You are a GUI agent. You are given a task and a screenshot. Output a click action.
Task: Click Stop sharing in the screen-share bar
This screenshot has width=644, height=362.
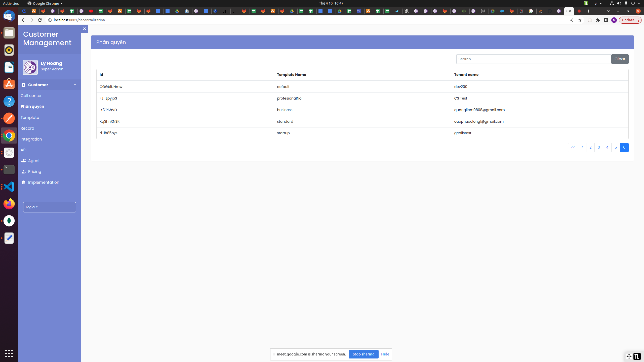[x=363, y=354]
